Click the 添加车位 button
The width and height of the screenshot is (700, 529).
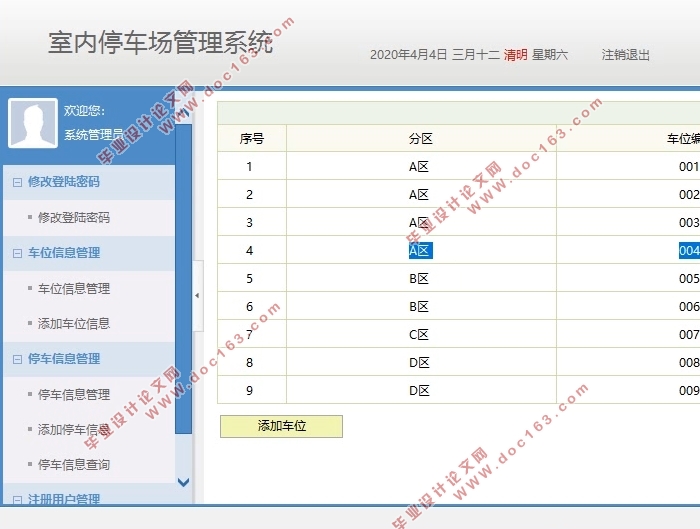[x=281, y=426]
